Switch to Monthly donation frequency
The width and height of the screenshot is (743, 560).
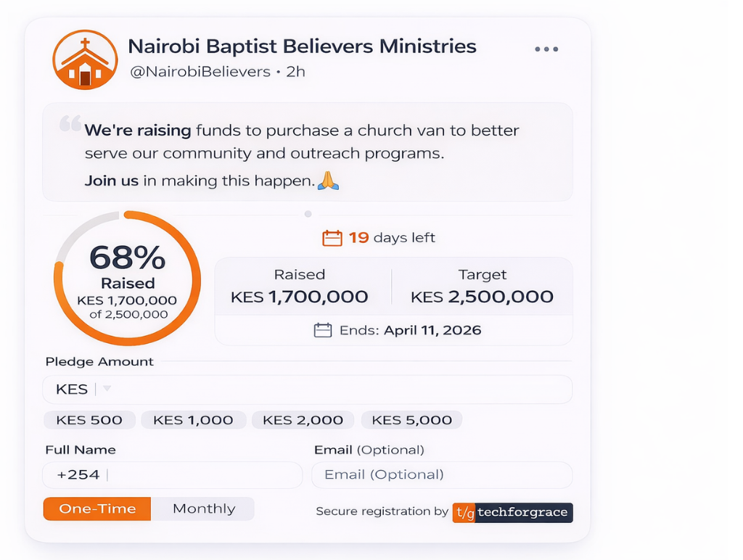[x=203, y=508]
